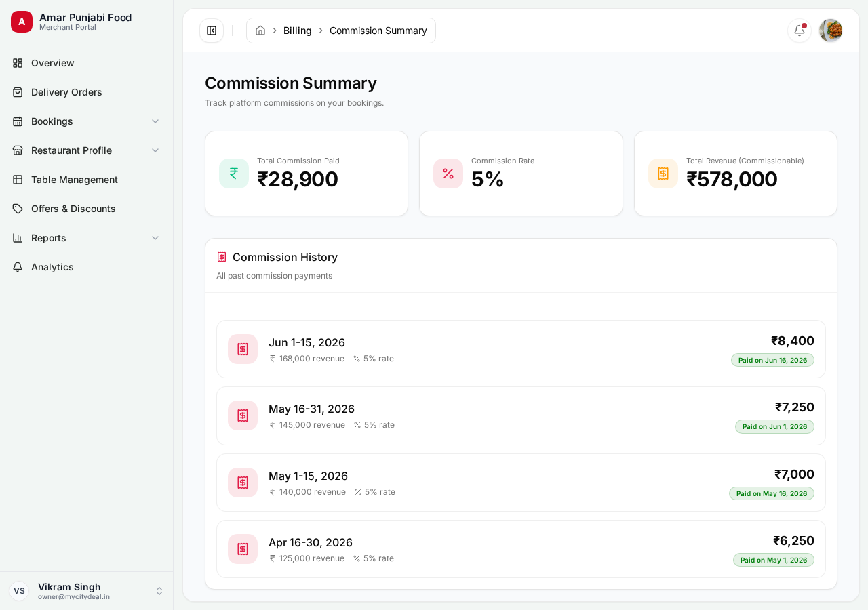Click the Delivery Orders bag icon

click(18, 92)
